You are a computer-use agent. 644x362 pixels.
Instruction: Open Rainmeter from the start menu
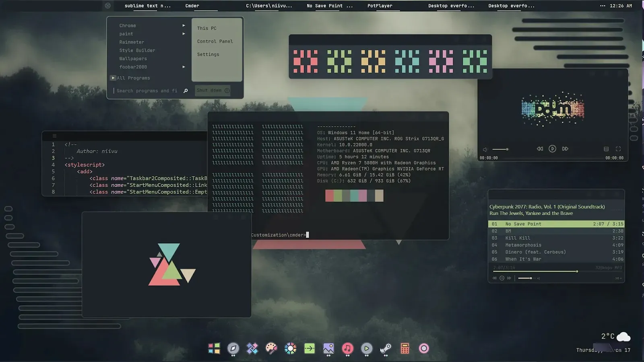coord(132,42)
